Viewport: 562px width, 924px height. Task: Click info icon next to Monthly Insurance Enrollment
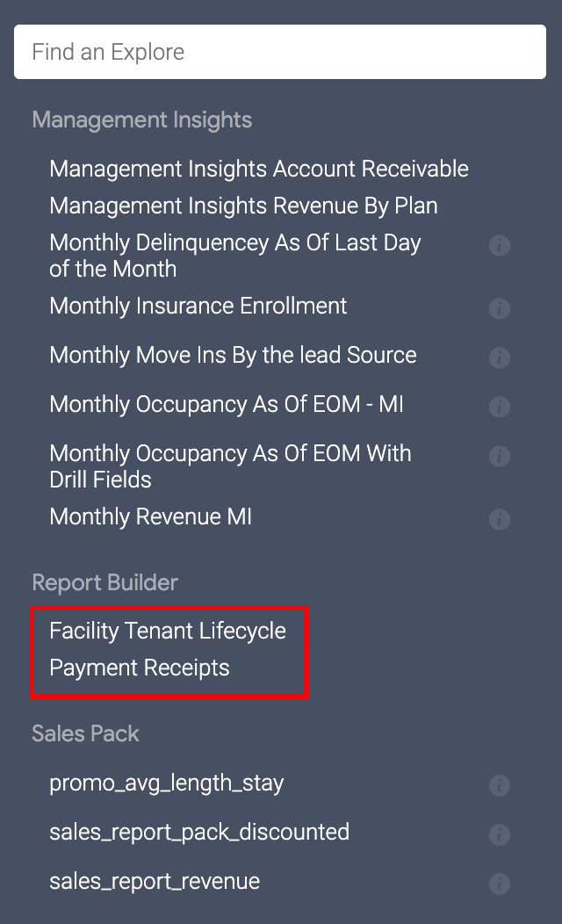(x=499, y=308)
